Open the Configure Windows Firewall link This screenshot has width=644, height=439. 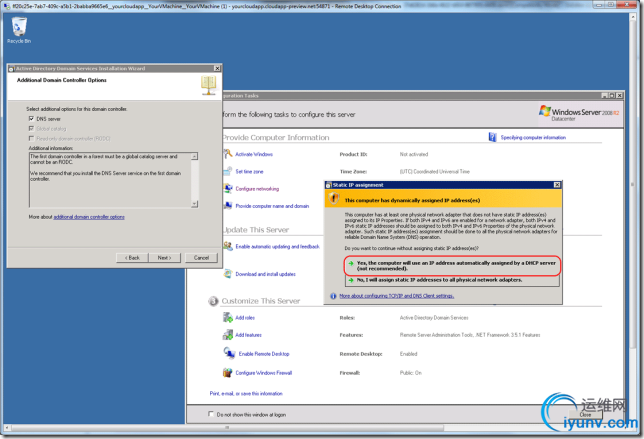[264, 373]
